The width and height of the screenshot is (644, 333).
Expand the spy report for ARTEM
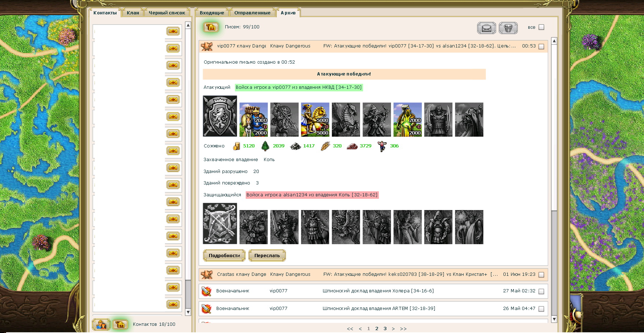373,309
